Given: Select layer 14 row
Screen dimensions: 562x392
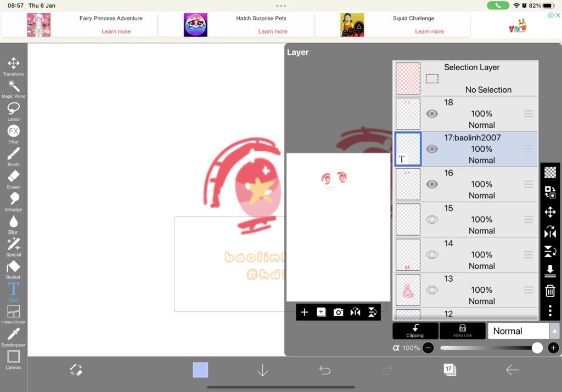Looking at the screenshot, I should [466, 254].
